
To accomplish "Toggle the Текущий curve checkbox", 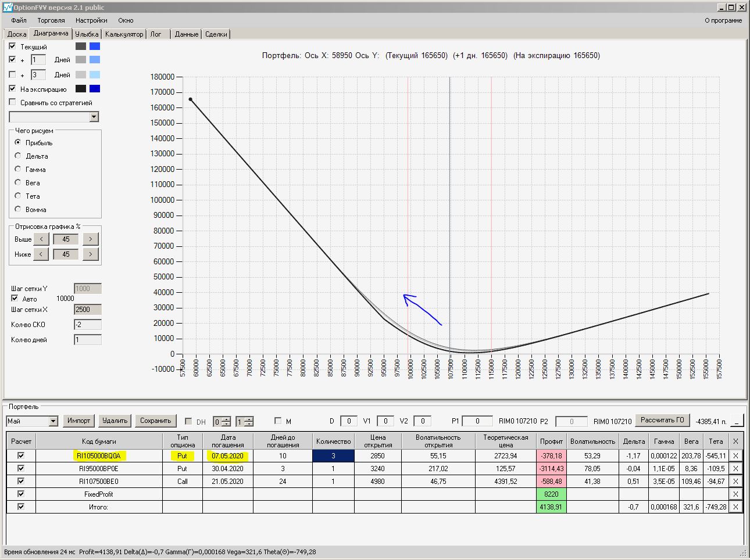I will pyautogui.click(x=13, y=46).
